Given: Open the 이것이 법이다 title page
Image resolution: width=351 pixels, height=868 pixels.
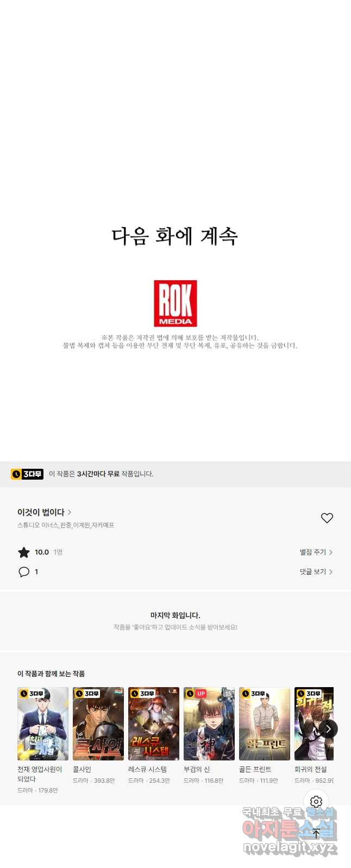Looking at the screenshot, I should coord(44,512).
